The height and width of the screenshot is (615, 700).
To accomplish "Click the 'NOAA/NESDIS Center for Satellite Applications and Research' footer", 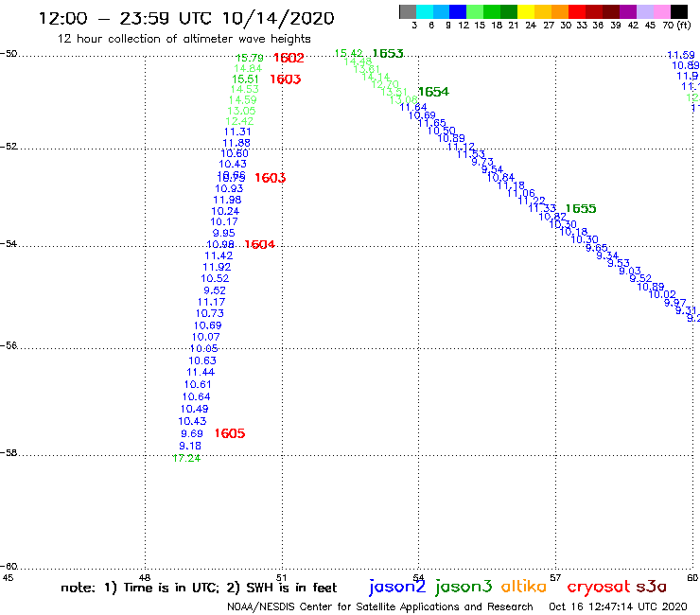I will [380, 606].
